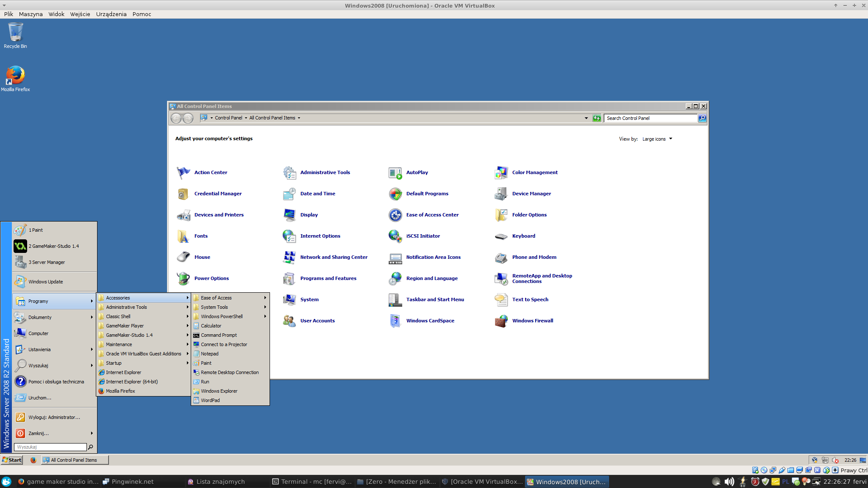Click the Device Manager icon

(x=501, y=194)
